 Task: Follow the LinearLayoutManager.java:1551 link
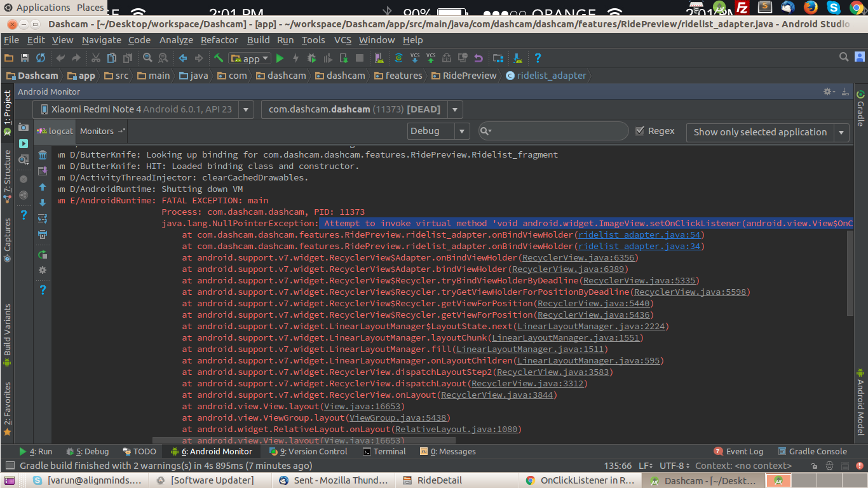coord(566,337)
